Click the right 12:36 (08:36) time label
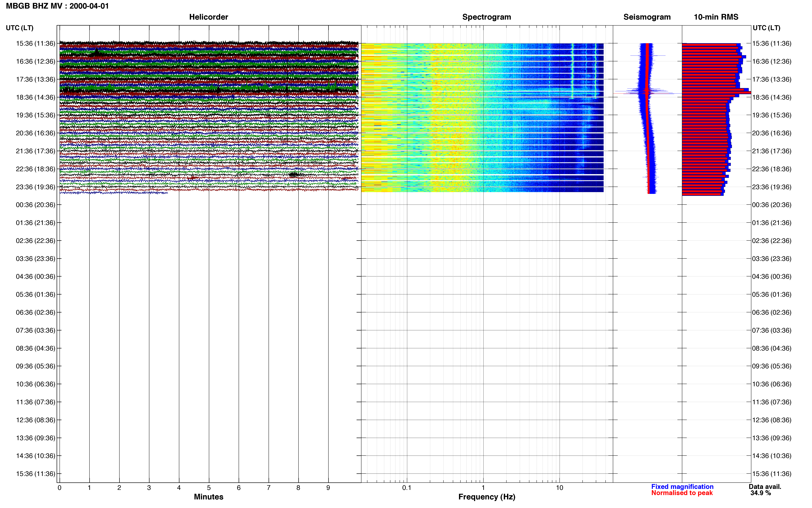 772,420
